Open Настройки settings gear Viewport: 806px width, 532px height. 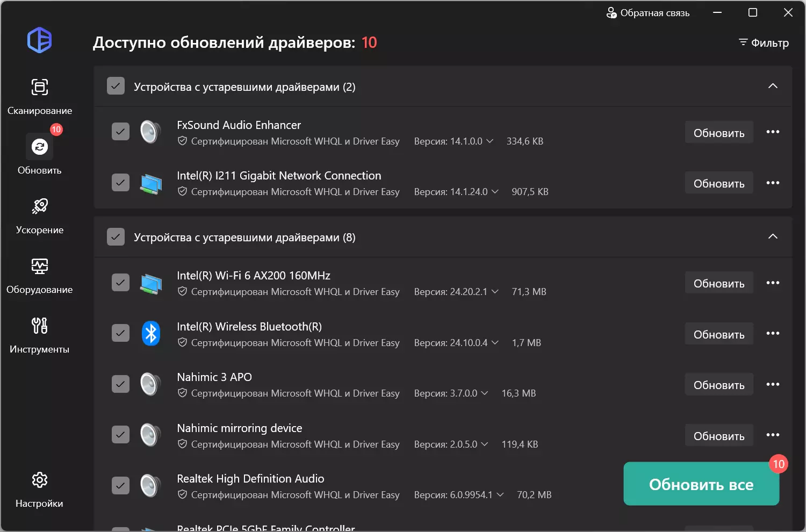click(40, 490)
